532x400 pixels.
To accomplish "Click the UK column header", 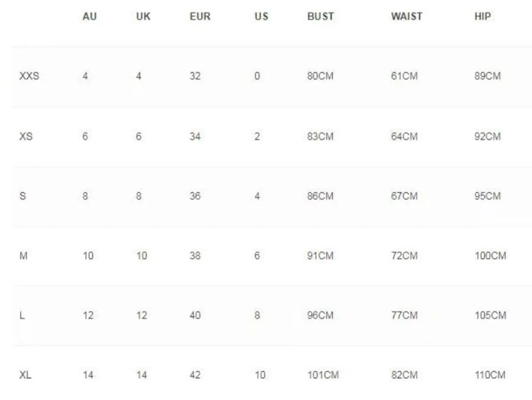I will click(143, 17).
